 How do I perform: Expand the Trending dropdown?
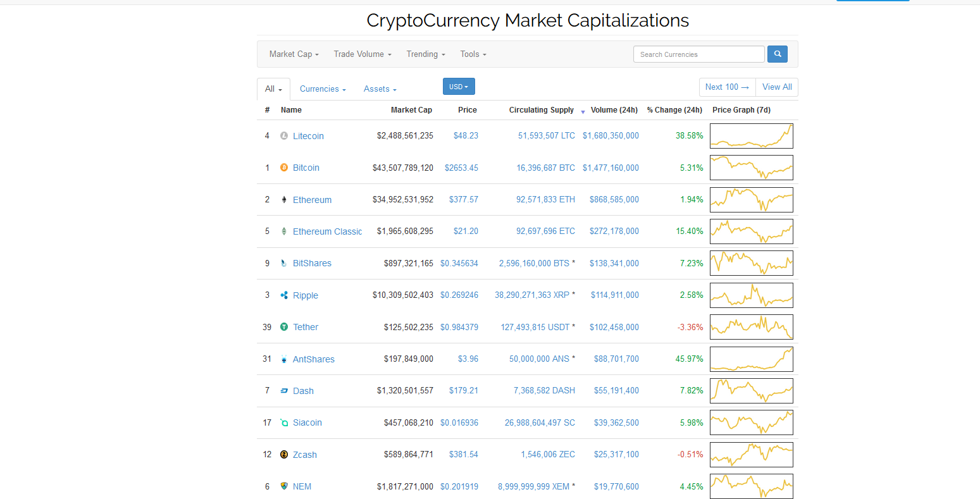[426, 54]
